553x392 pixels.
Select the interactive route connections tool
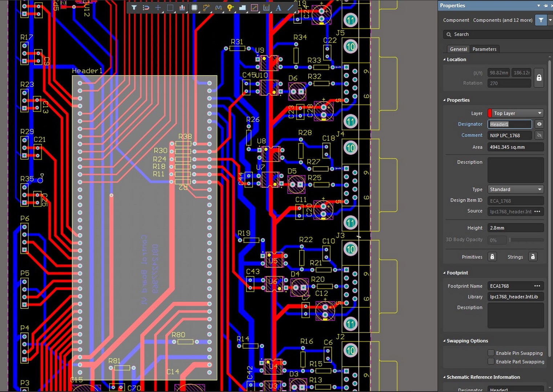(206, 8)
